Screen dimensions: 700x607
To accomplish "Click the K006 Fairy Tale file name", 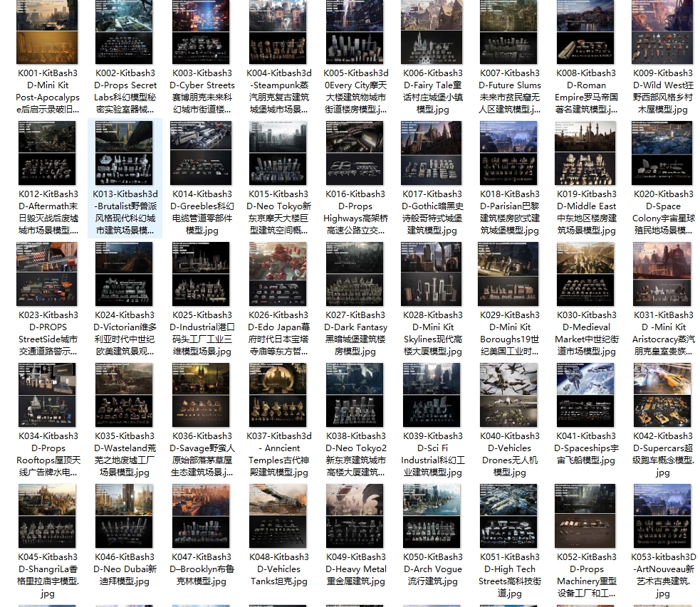I will pyautogui.click(x=432, y=91).
